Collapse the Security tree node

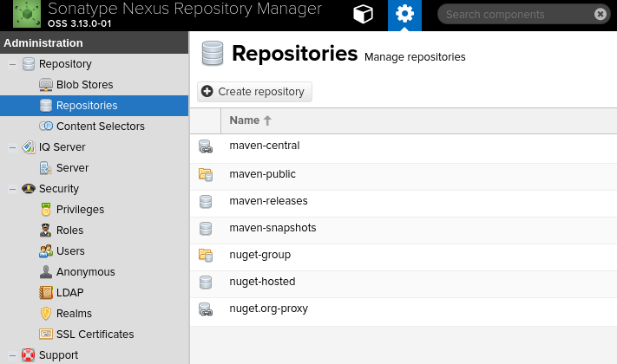coord(13,189)
